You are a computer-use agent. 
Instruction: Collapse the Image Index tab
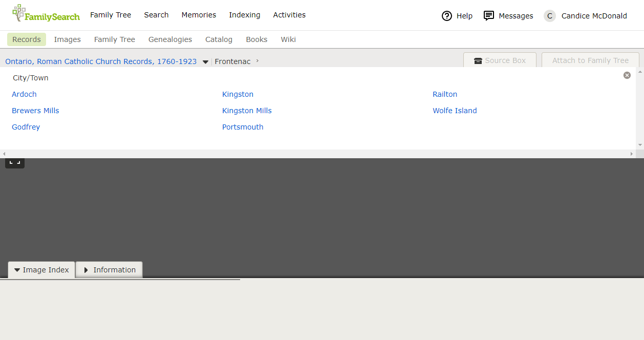tap(41, 270)
